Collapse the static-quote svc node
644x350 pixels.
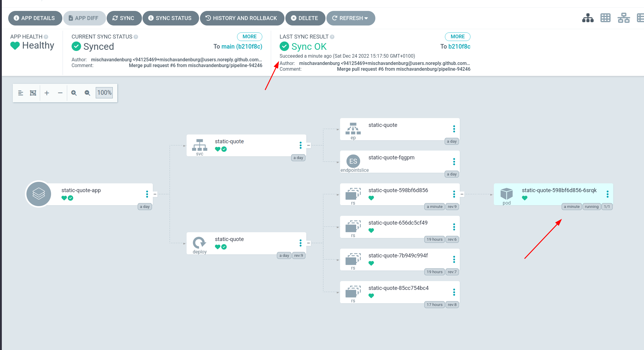(x=308, y=145)
